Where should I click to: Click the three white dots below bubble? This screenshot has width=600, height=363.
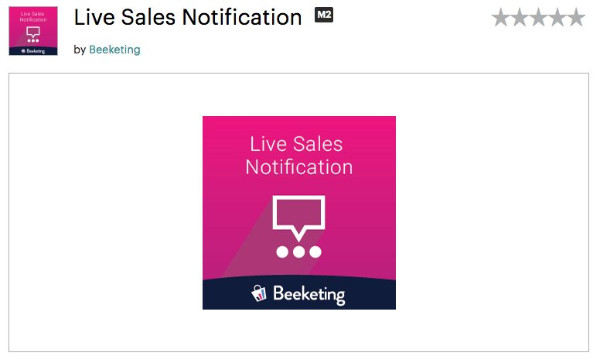pyautogui.click(x=299, y=252)
